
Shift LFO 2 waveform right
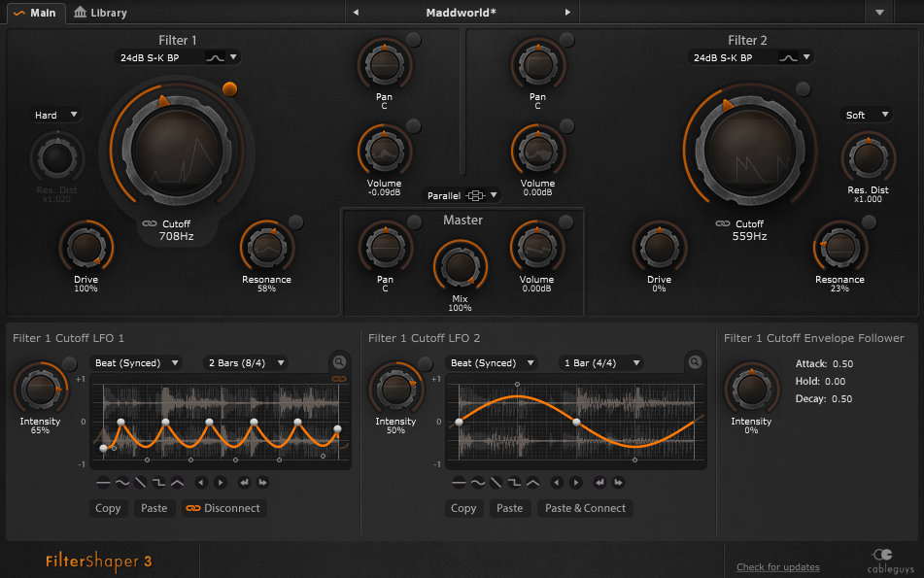click(x=576, y=483)
